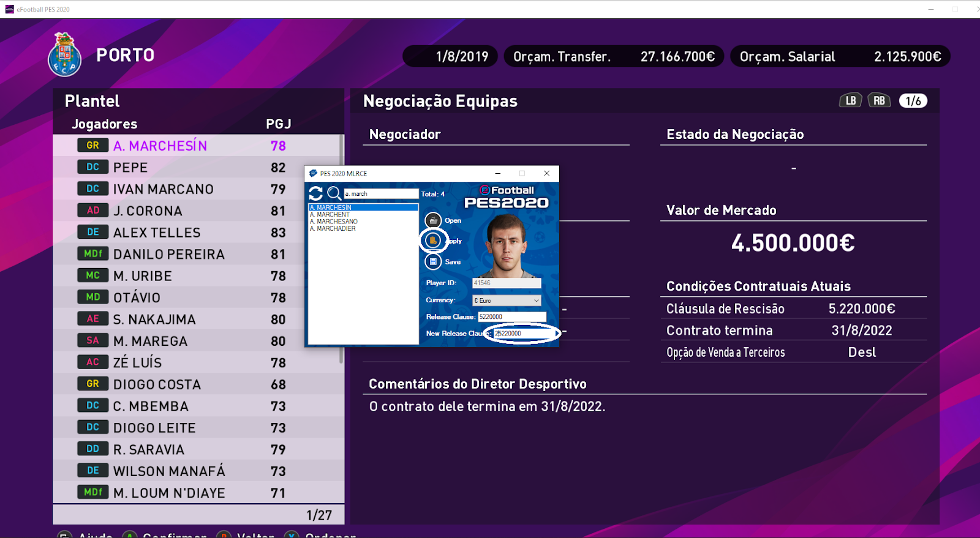Click the DD badge beside R. Saravia
The height and width of the screenshot is (538, 980).
click(x=93, y=449)
